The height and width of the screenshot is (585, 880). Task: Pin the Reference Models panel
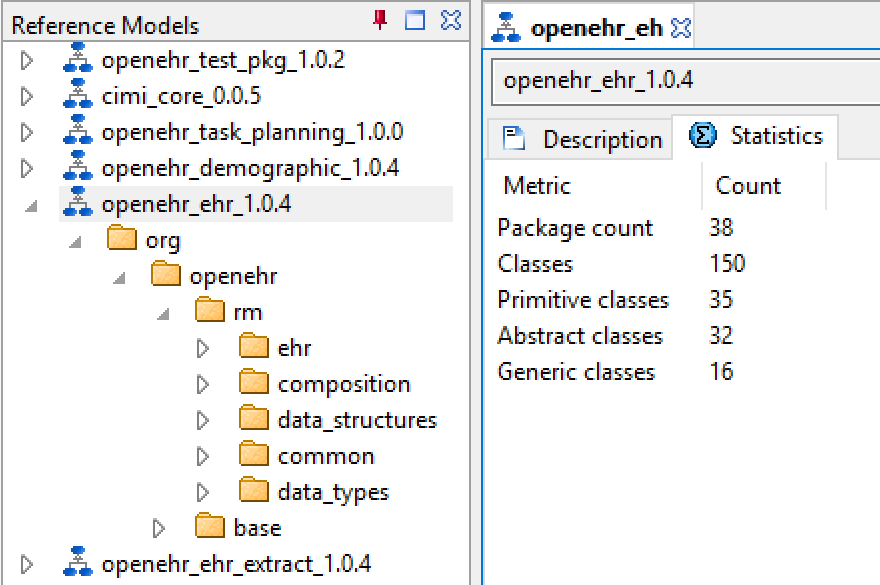[x=380, y=20]
